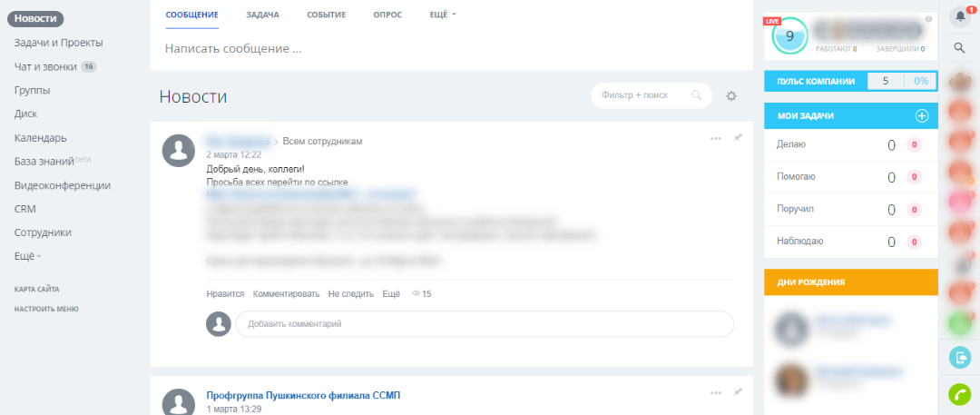This screenshot has width=980, height=415.
Task: Click Настроить меню link
Action: 46,309
